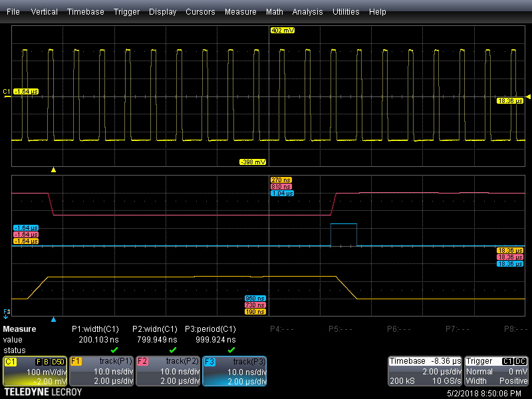Image resolution: width=532 pixels, height=399 pixels.
Task: Open the Trigger descriptor box
Action: 497,371
